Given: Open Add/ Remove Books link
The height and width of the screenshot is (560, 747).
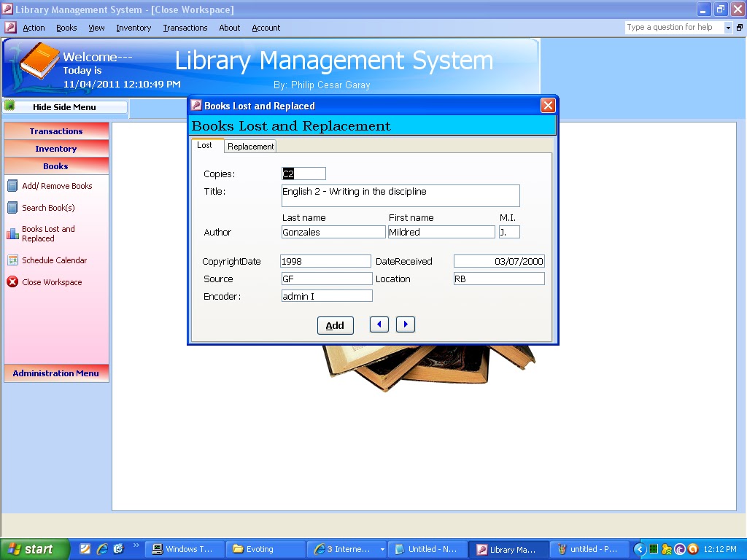Looking at the screenshot, I should click(x=57, y=186).
